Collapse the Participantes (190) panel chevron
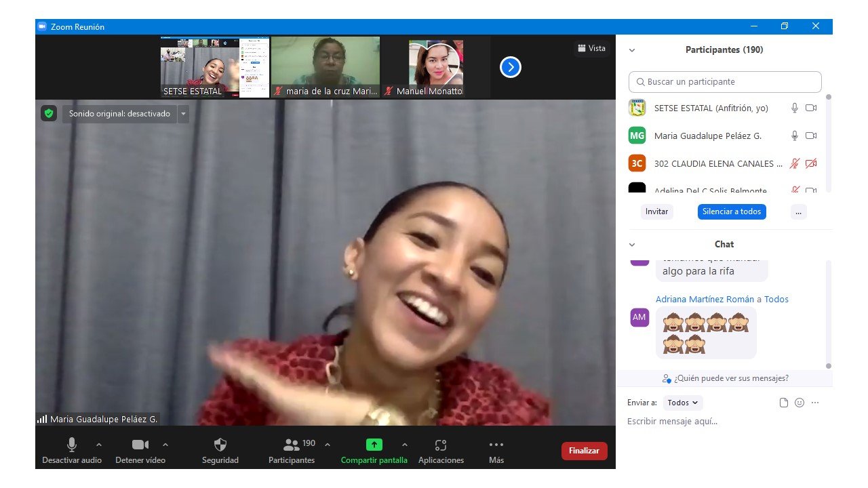868x488 pixels. point(632,50)
